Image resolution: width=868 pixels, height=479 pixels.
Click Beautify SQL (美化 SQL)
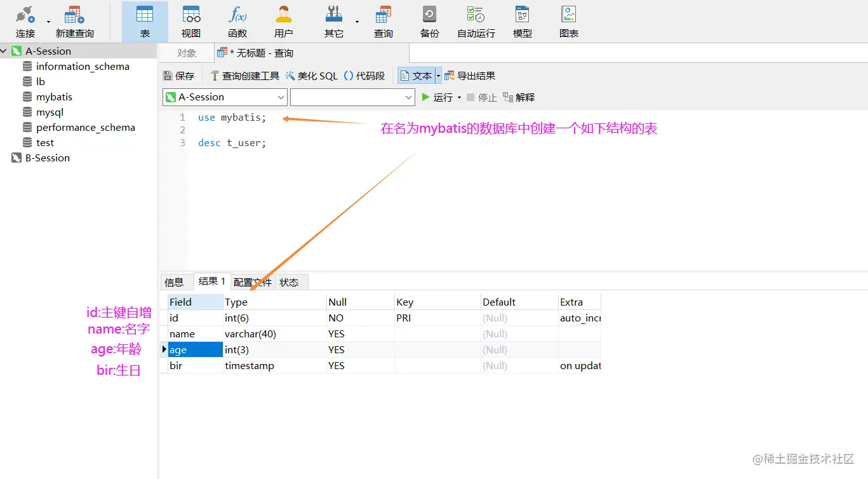pos(312,76)
